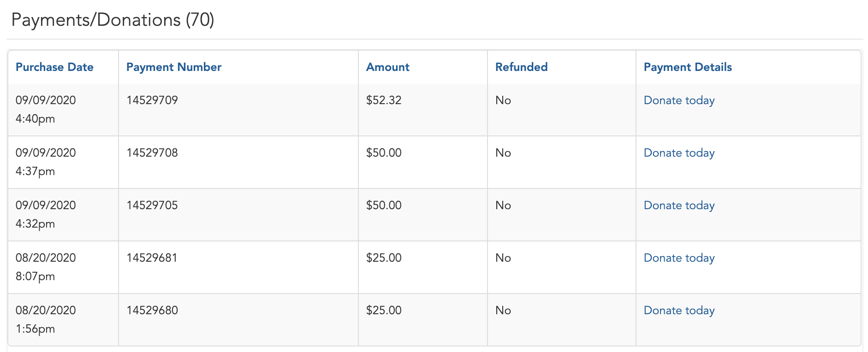
Task: Sort by Refunded column header
Action: [x=521, y=67]
